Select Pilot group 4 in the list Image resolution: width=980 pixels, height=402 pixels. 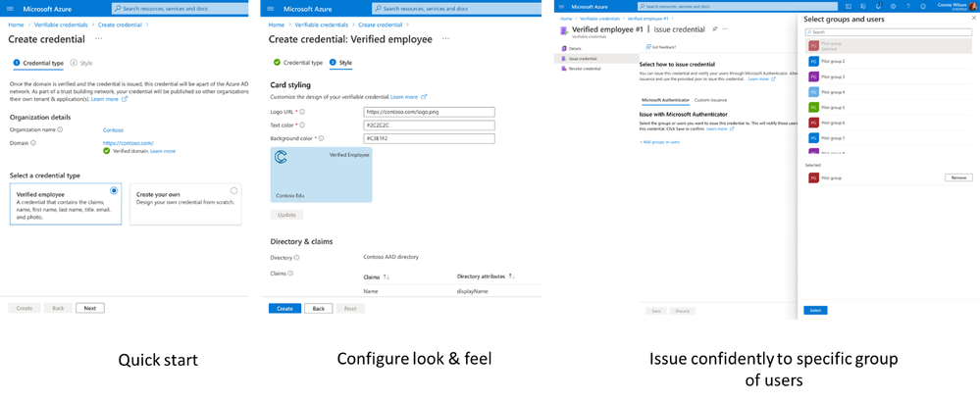888,92
